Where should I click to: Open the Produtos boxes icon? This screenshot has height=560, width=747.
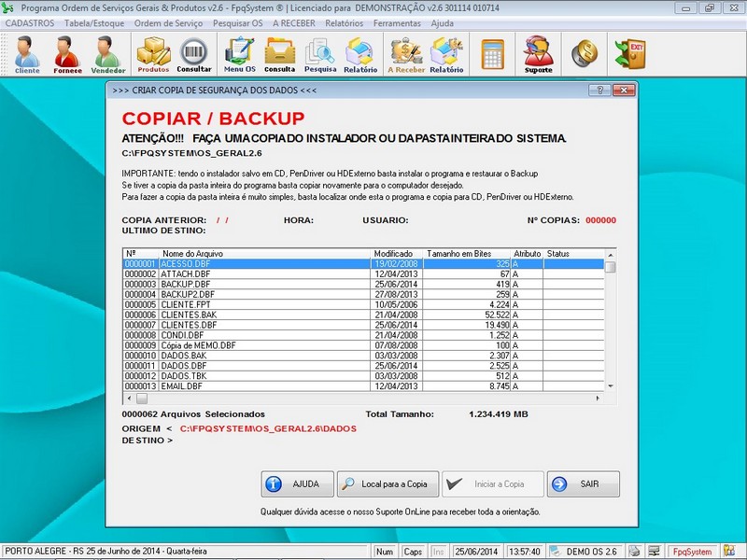[x=153, y=54]
